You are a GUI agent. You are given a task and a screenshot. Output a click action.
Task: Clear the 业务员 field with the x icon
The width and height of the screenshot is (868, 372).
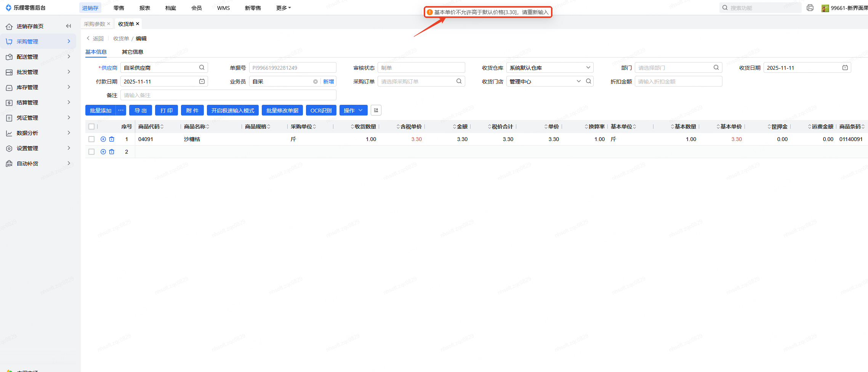[315, 82]
